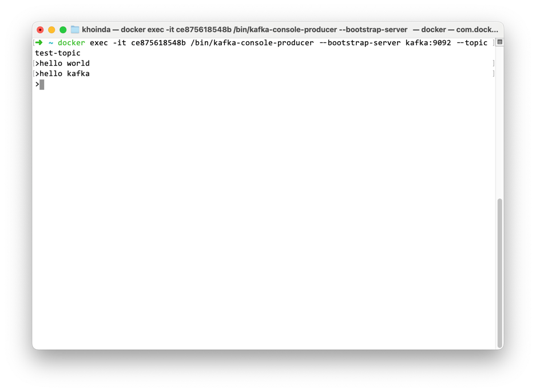Click the split pane icon at top right

pos(500,42)
